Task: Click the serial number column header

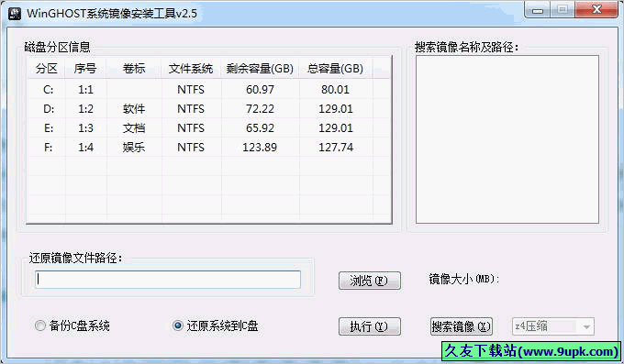Action: point(85,69)
